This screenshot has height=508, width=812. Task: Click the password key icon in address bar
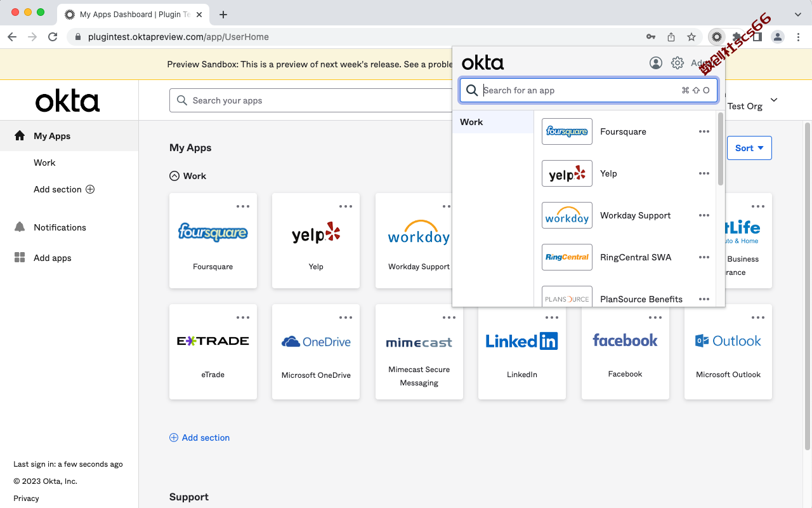point(651,37)
